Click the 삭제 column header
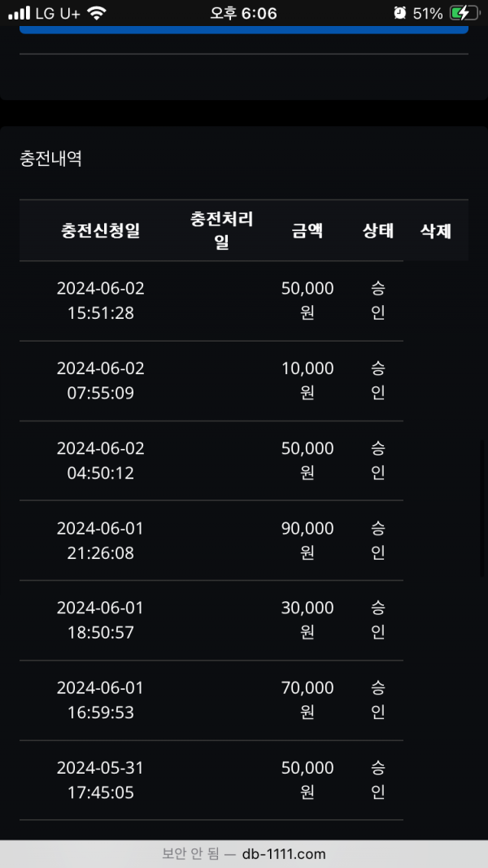The image size is (488, 868). click(436, 230)
